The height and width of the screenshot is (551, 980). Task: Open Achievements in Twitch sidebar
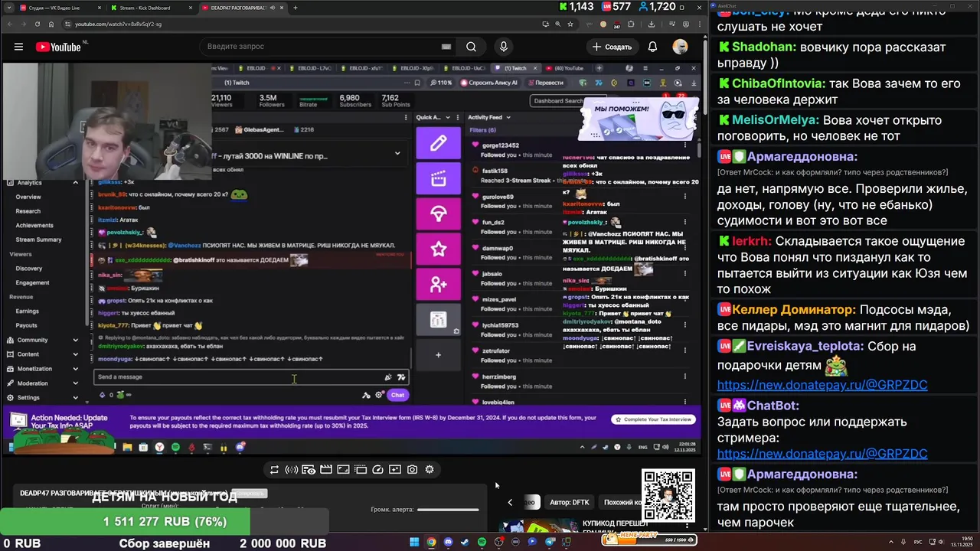point(34,226)
